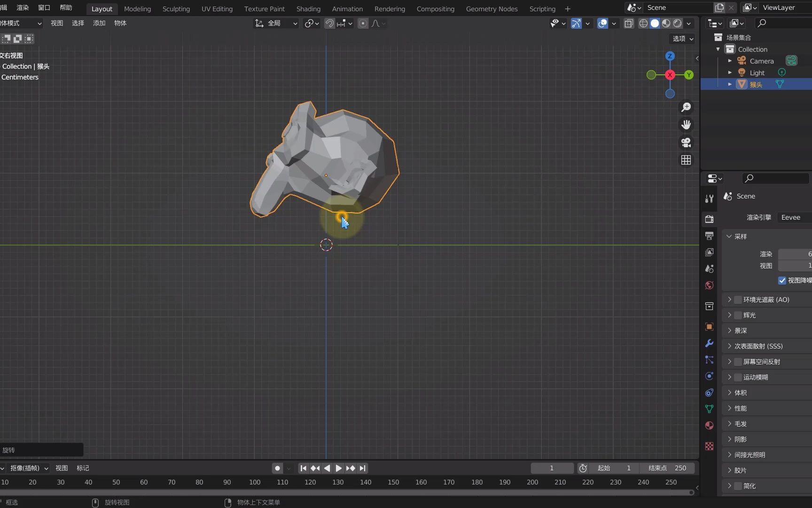Select the Material Properties sphere icon
Image resolution: width=812 pixels, height=508 pixels.
point(709,425)
